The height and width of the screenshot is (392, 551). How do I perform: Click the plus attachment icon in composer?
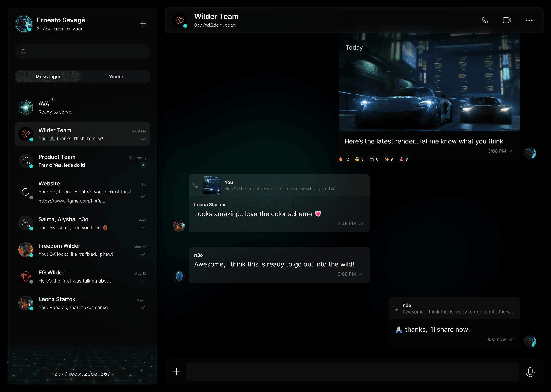pos(177,372)
